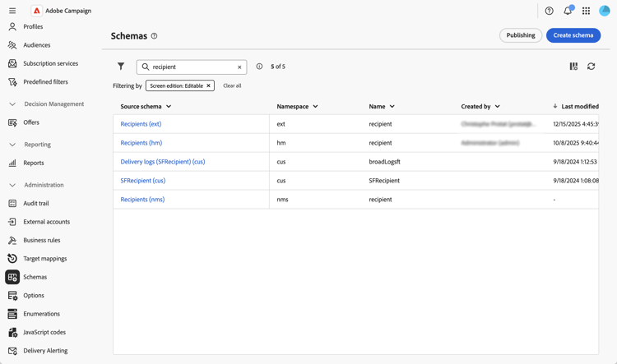The height and width of the screenshot is (364, 617).
Task: Remove the Screen edition: Editable filter
Action: click(209, 85)
